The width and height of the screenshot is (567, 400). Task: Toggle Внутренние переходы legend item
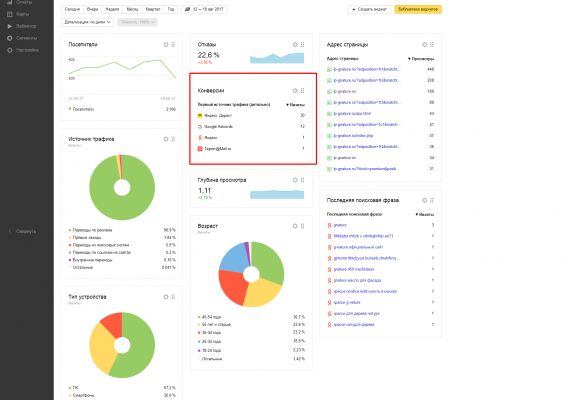click(90, 260)
